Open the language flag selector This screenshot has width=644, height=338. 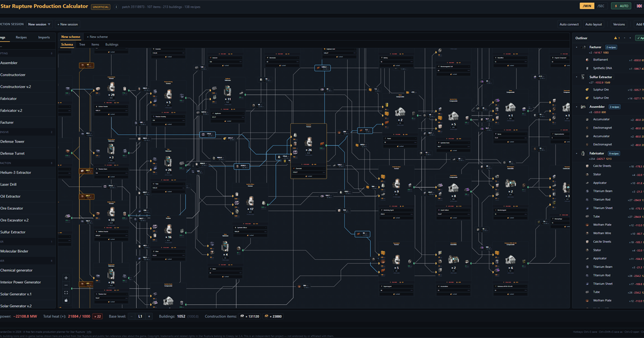pos(640,6)
